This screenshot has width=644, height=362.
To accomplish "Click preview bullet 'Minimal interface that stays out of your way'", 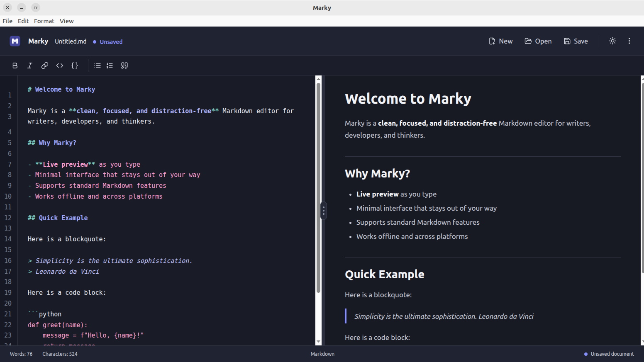I will [x=427, y=208].
